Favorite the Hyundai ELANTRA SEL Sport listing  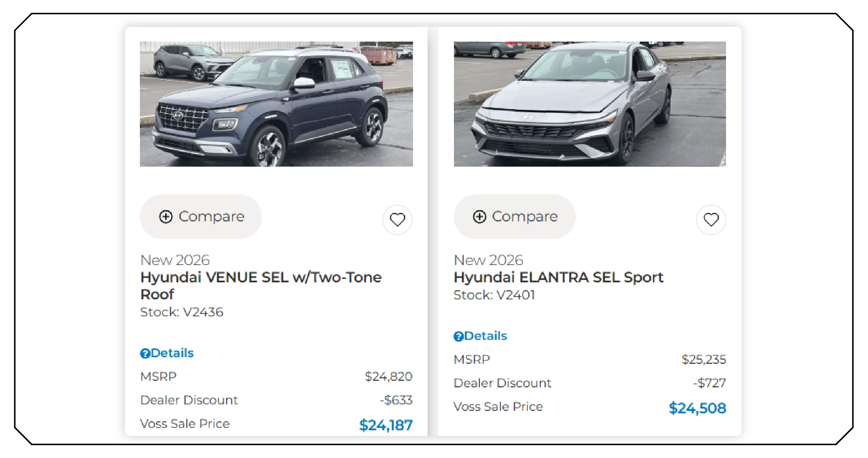click(x=711, y=219)
